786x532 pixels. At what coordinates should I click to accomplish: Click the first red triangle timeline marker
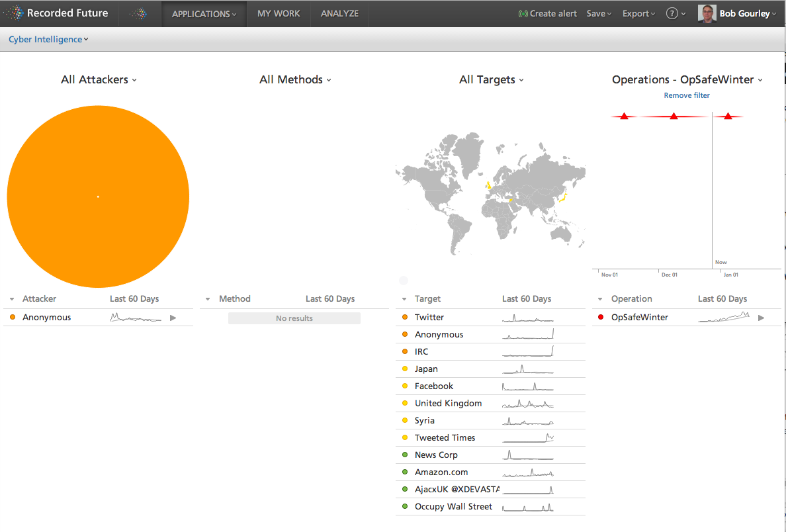coord(624,116)
